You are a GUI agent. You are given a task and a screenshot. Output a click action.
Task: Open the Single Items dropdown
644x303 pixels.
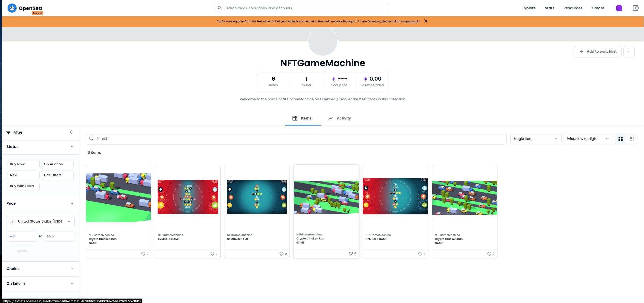[536, 139]
